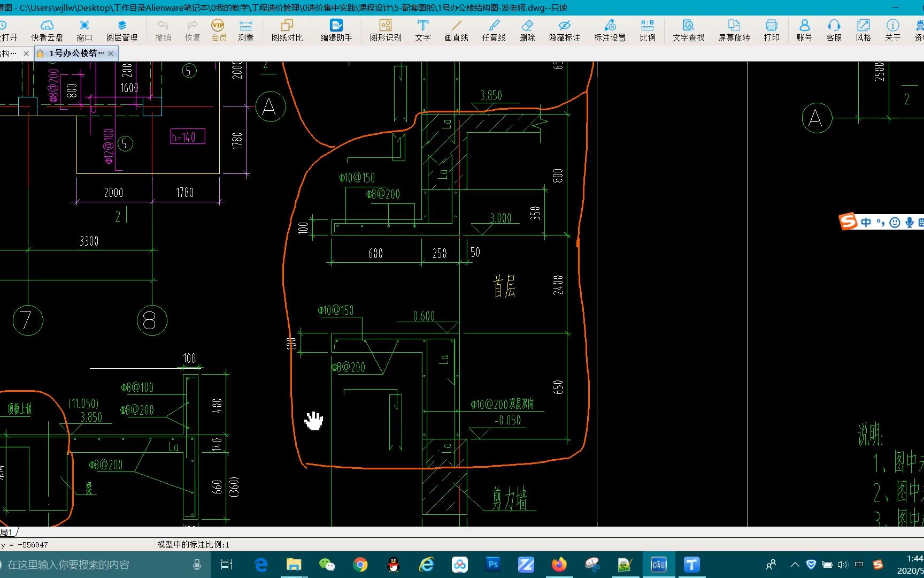This screenshot has width=924, height=578.
Task: Open 标注设置 annotation settings
Action: tap(610, 31)
